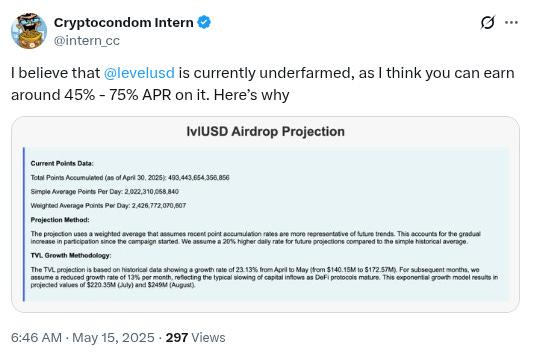Follow the @levelusd mention link
Image resolution: width=534 pixels, height=362 pixels.
[x=139, y=73]
